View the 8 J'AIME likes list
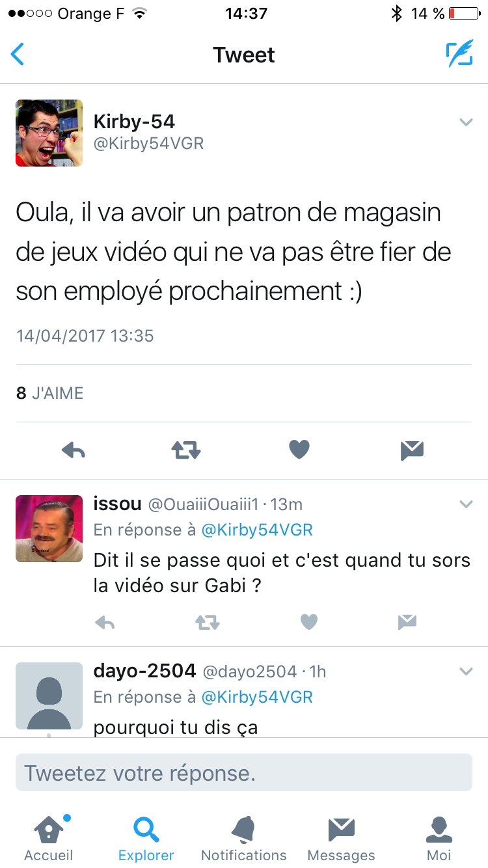This screenshot has height=868, width=488. pyautogui.click(x=50, y=393)
